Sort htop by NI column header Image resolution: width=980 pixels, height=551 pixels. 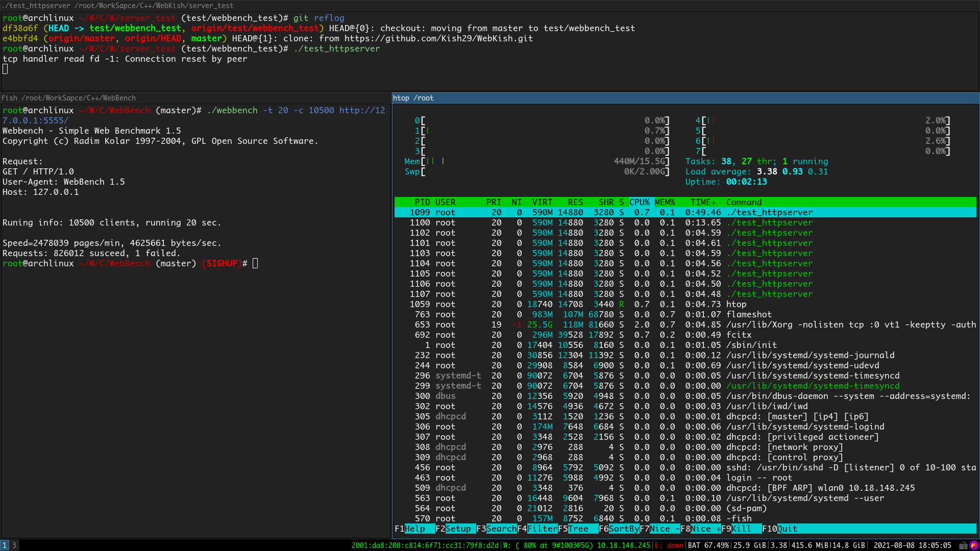(x=517, y=202)
